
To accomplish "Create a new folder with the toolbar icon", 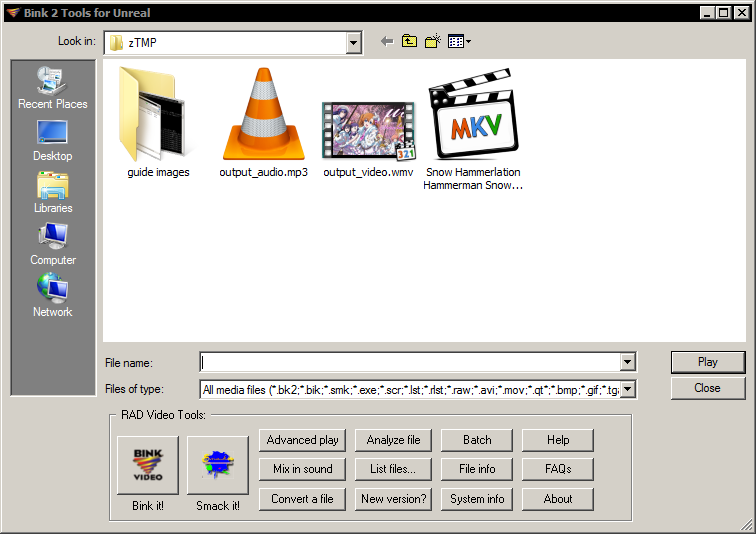I will coord(432,41).
